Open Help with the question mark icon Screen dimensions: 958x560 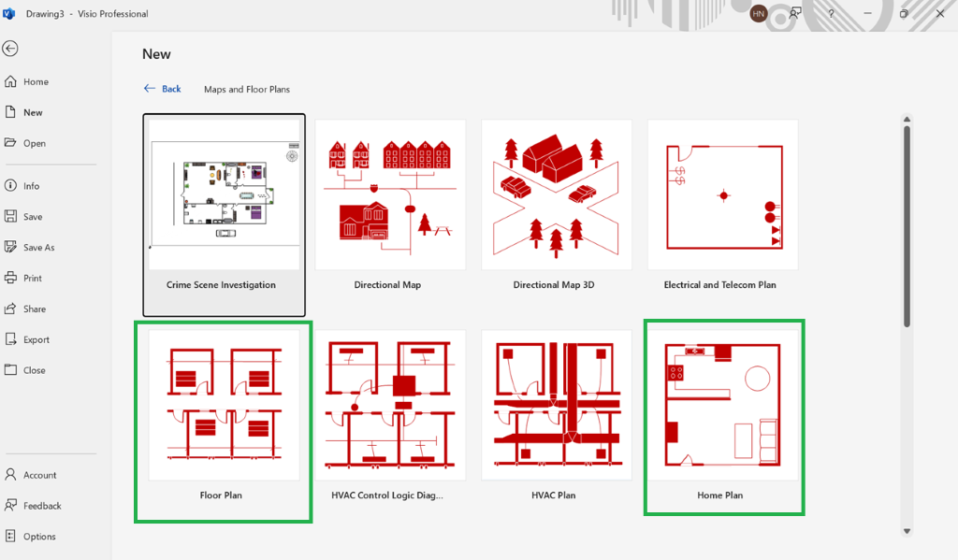(x=831, y=13)
